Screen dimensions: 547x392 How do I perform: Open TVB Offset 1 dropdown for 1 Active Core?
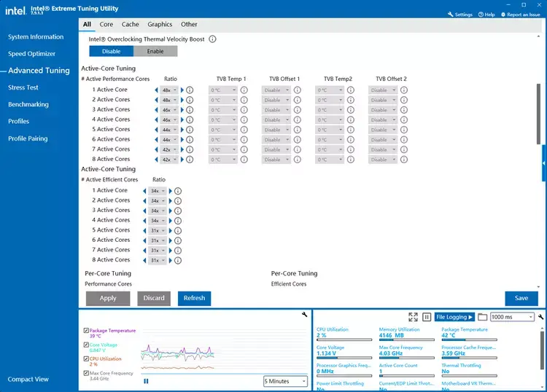276,90
